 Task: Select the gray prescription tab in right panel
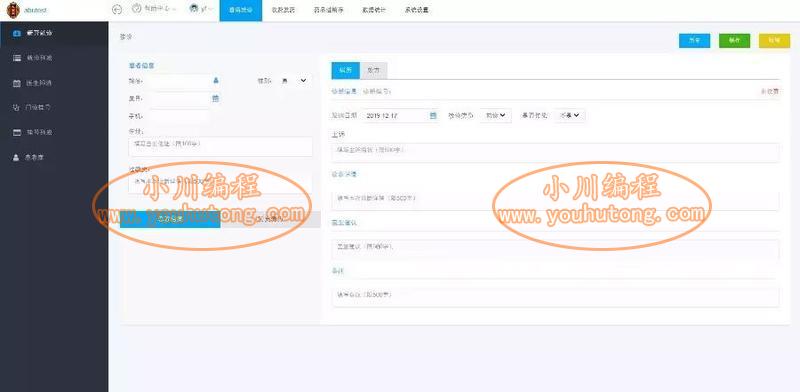coord(373,70)
